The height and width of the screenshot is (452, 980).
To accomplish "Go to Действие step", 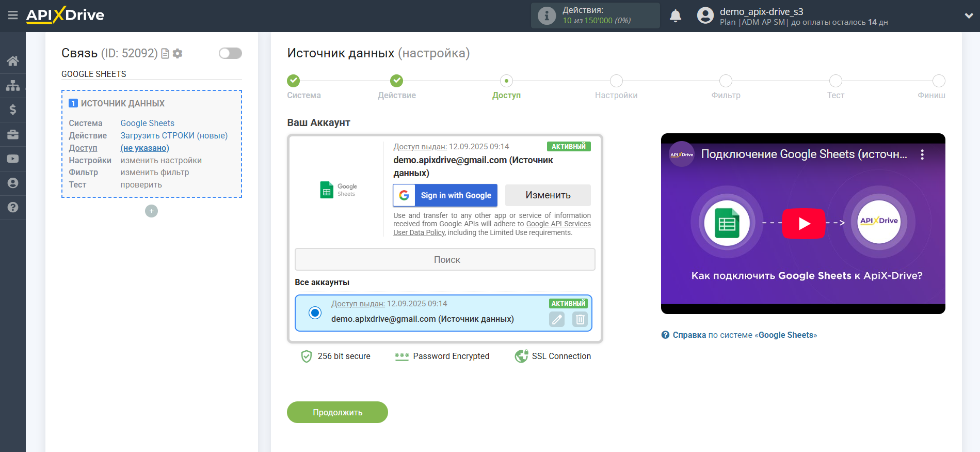I will (397, 81).
